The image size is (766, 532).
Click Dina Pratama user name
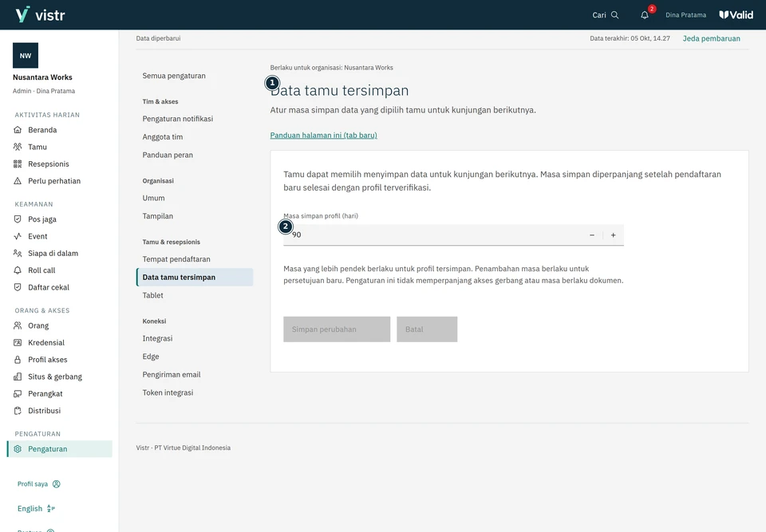pyautogui.click(x=685, y=15)
